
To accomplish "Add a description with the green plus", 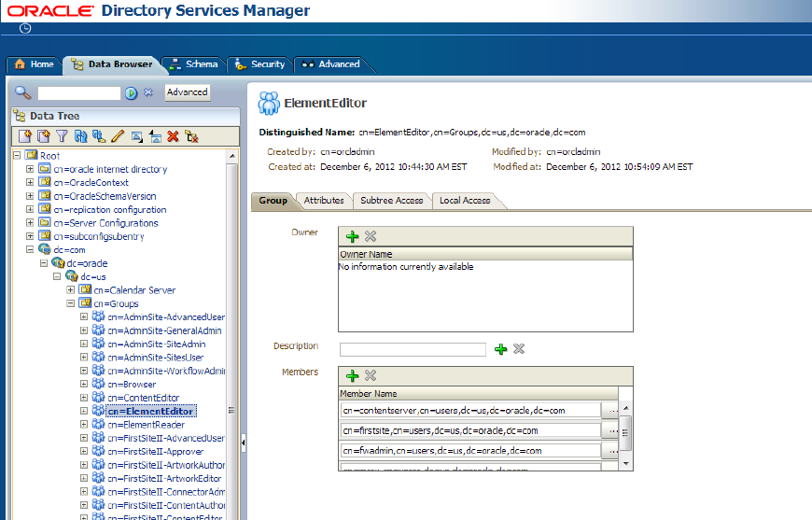I will (x=500, y=349).
